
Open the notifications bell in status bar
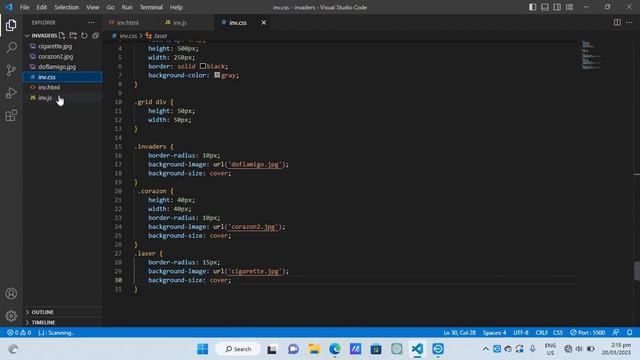click(x=629, y=333)
